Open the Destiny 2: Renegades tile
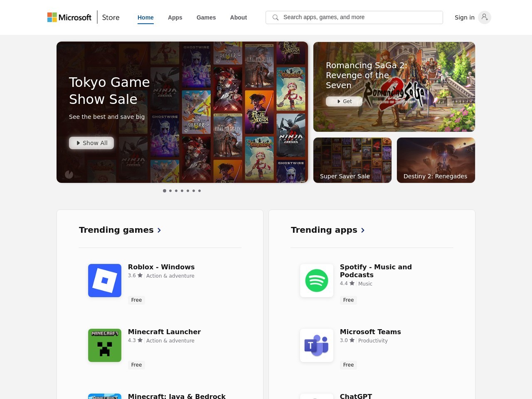Image resolution: width=532 pixels, height=399 pixels. click(436, 160)
